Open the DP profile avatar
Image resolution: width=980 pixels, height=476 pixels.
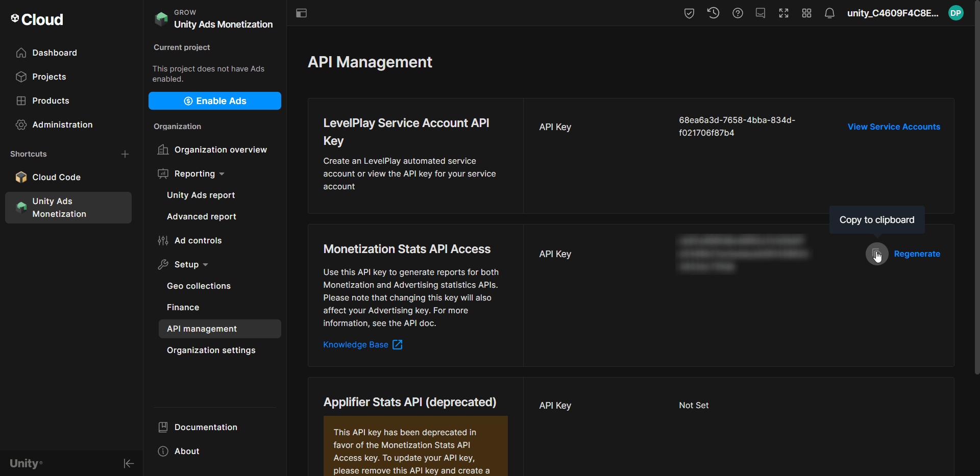[x=956, y=13]
